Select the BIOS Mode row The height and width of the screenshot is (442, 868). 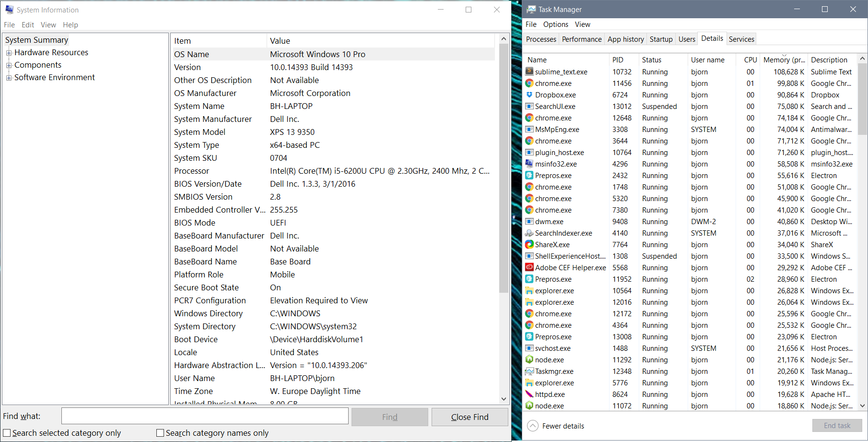coord(333,223)
